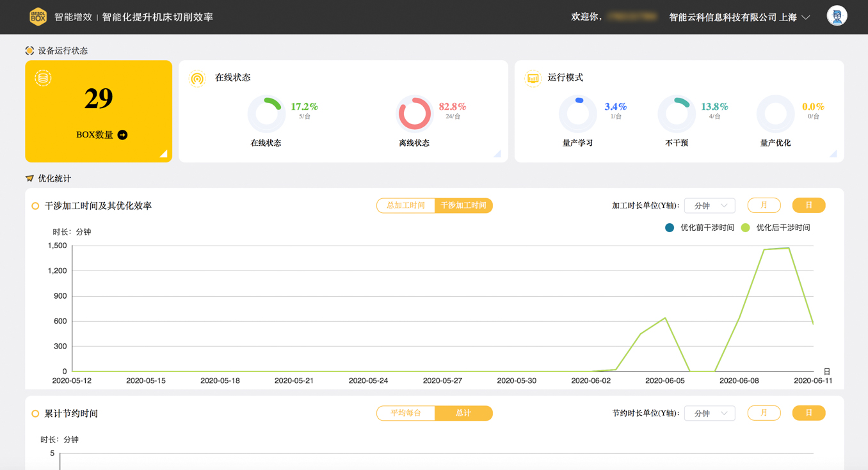Select the 干涉加工时间 toggle
Screen dimensions: 868x470
[x=463, y=205]
